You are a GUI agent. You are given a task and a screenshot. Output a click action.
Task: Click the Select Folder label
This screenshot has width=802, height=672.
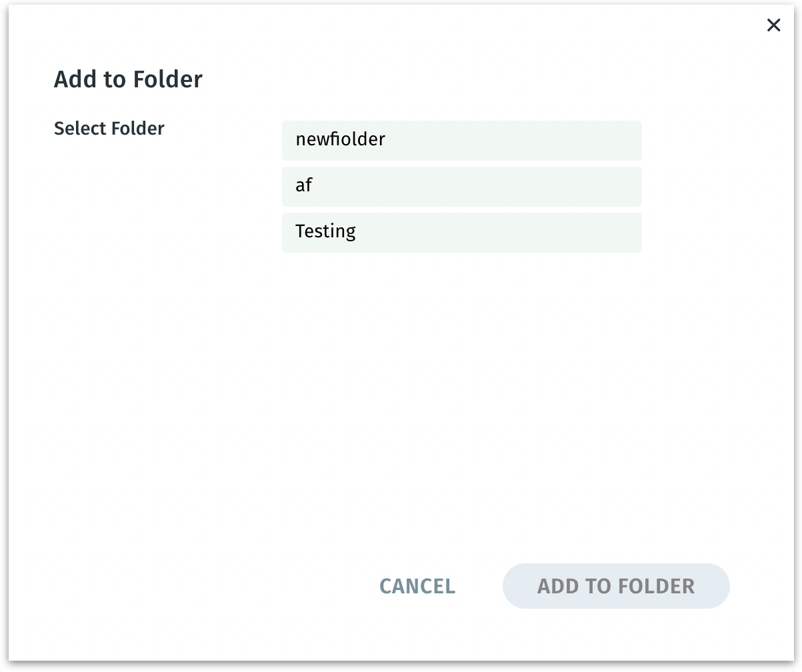(109, 128)
